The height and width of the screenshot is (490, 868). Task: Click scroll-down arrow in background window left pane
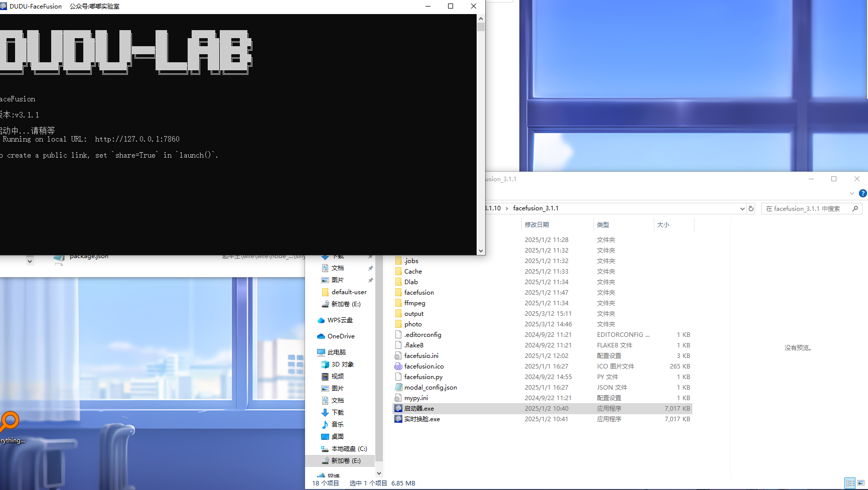pyautogui.click(x=30, y=261)
